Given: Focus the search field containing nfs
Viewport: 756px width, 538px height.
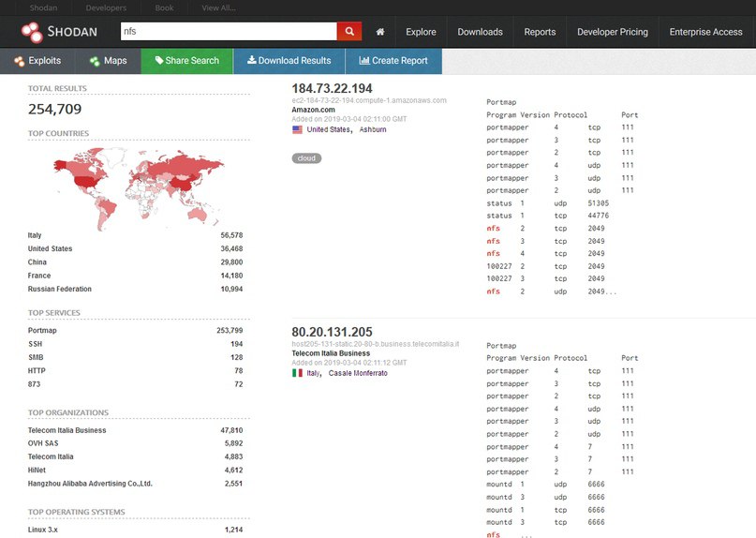Looking at the screenshot, I should click(229, 31).
